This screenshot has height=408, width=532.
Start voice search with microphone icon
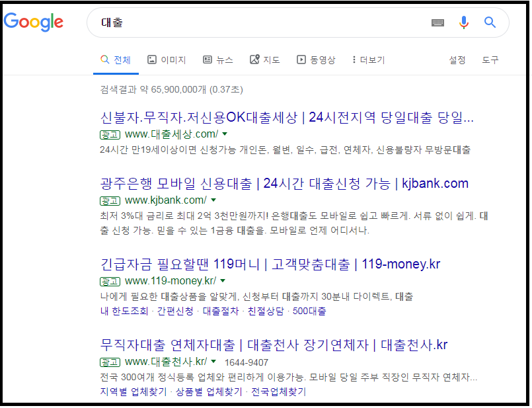pyautogui.click(x=464, y=22)
